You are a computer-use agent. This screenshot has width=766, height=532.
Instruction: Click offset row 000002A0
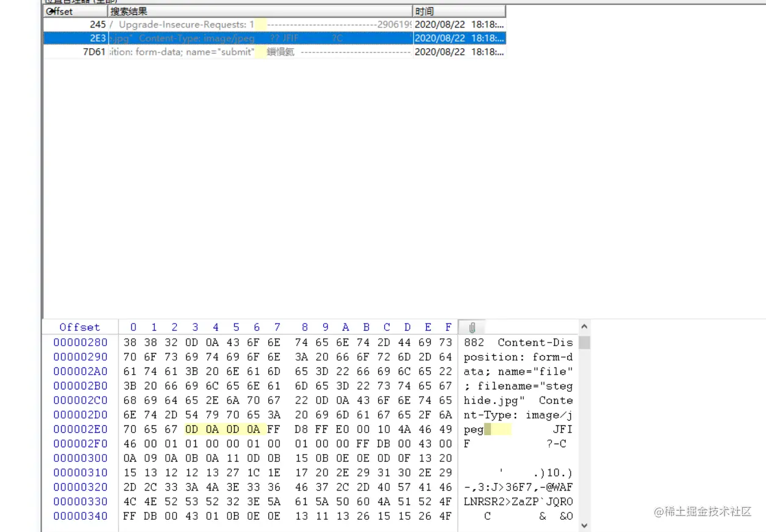80,372
